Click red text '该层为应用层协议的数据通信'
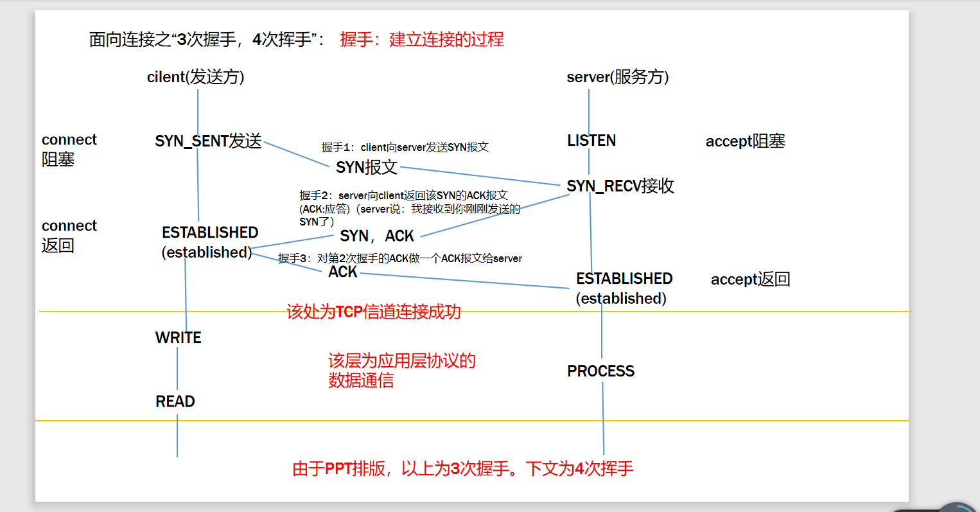The image size is (980, 512). click(402, 371)
